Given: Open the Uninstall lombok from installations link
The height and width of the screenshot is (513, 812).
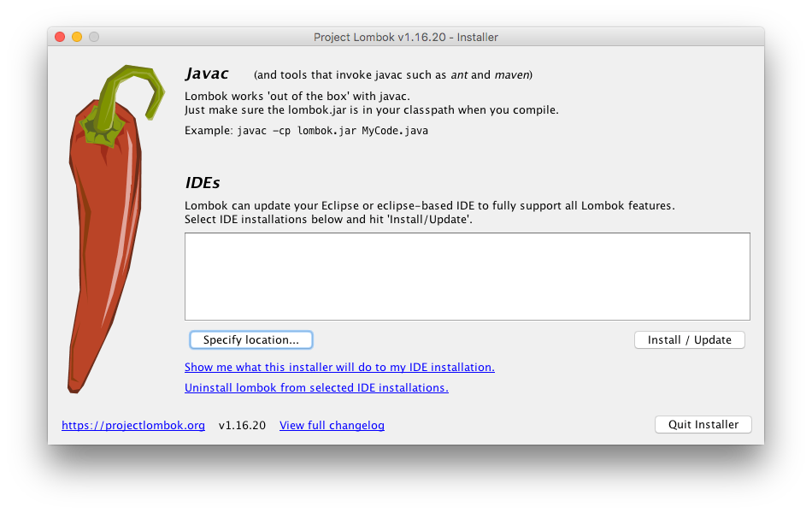Looking at the screenshot, I should click(317, 387).
